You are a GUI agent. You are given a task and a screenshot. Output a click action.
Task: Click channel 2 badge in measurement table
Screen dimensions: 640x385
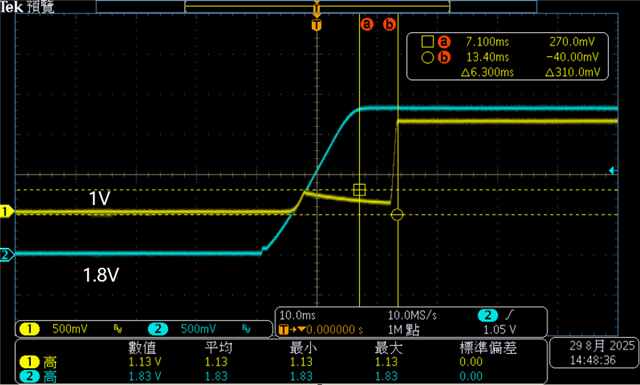tap(29, 376)
